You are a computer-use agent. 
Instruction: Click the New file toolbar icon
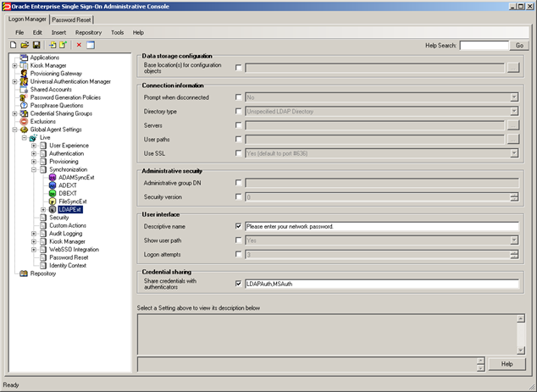13,45
